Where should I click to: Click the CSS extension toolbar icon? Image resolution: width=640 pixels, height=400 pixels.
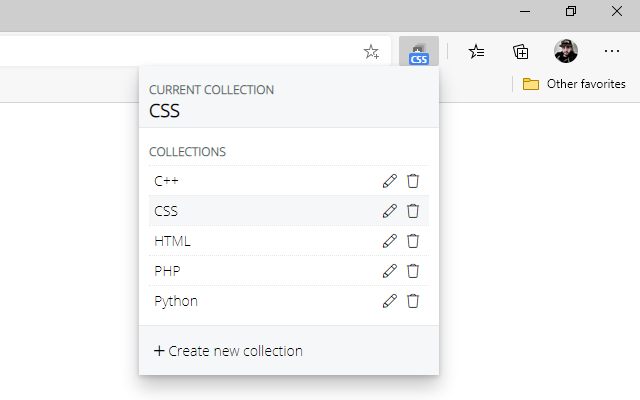coord(418,52)
